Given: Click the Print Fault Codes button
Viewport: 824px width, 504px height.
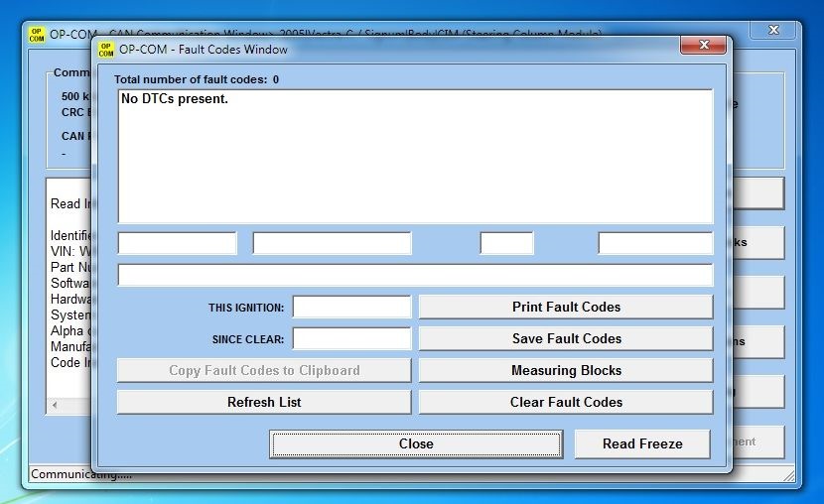Looking at the screenshot, I should [566, 308].
